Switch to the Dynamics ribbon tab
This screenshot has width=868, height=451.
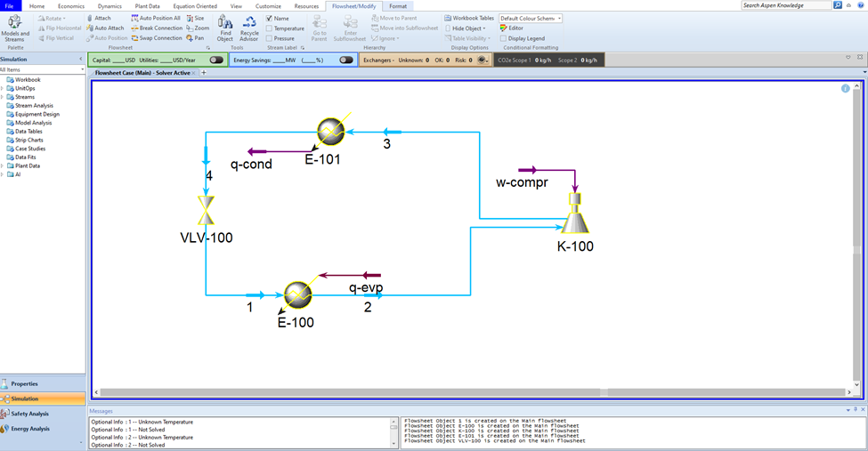pos(110,6)
